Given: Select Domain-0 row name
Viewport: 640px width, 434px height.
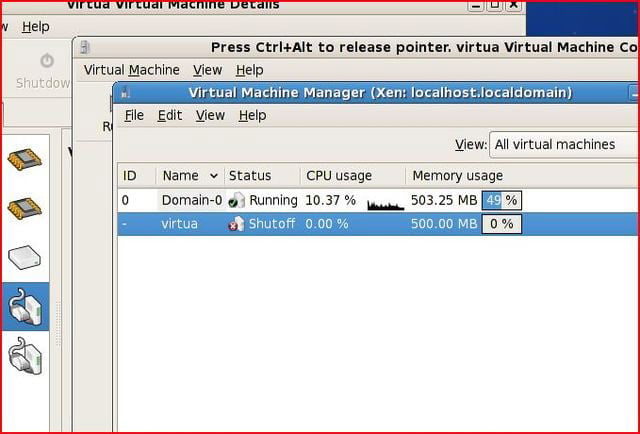Looking at the screenshot, I should coord(192,200).
